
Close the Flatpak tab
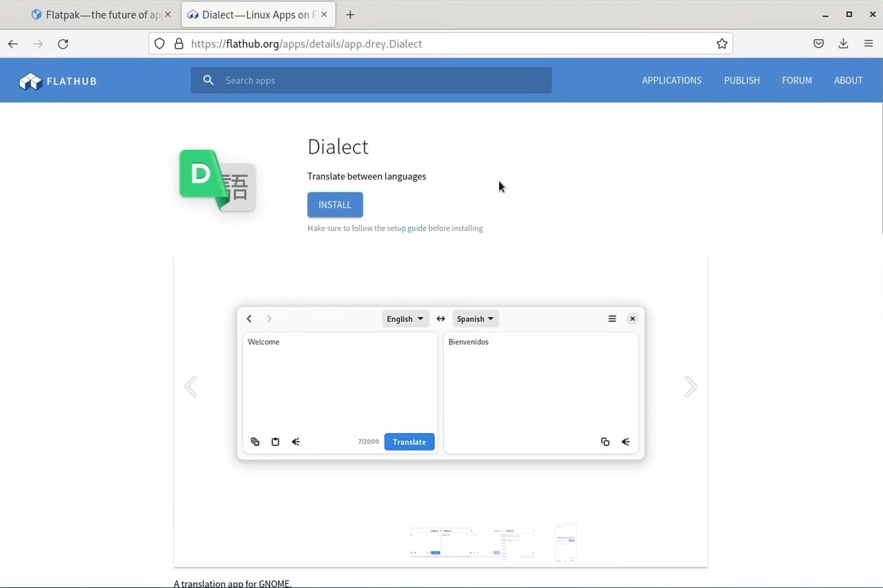tap(168, 14)
